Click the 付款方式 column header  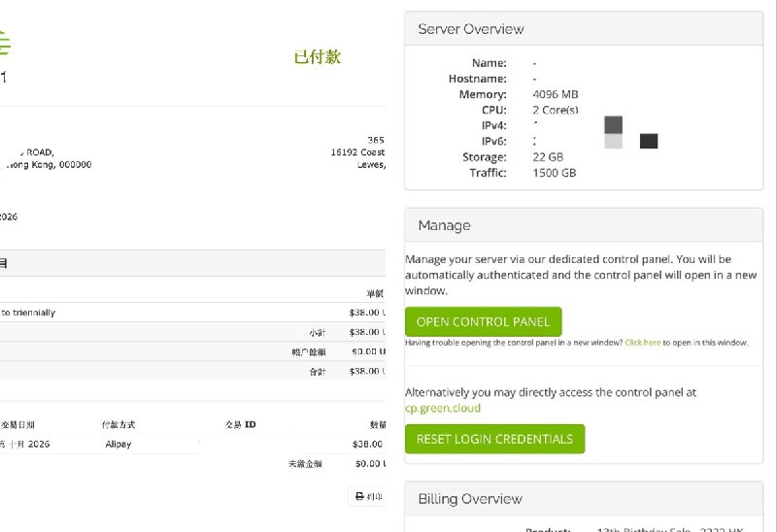[118, 424]
